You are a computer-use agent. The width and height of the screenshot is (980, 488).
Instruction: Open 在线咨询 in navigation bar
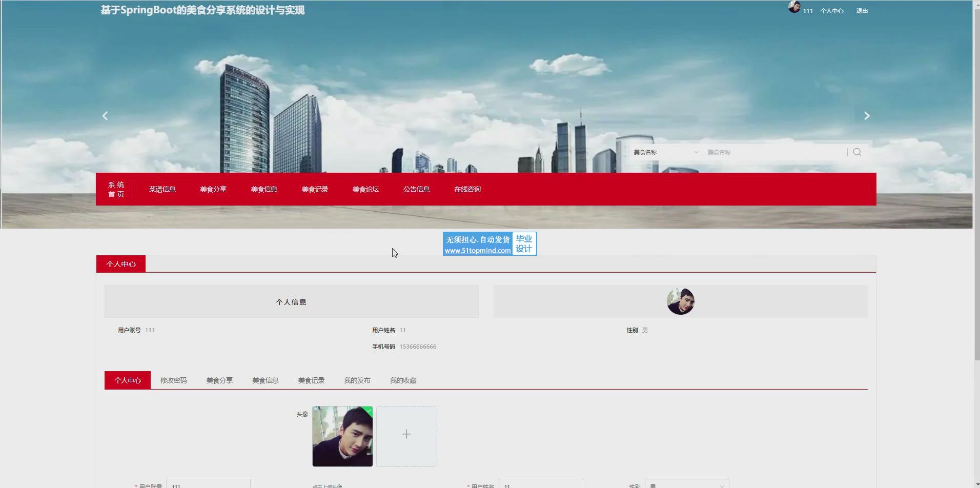pyautogui.click(x=467, y=189)
